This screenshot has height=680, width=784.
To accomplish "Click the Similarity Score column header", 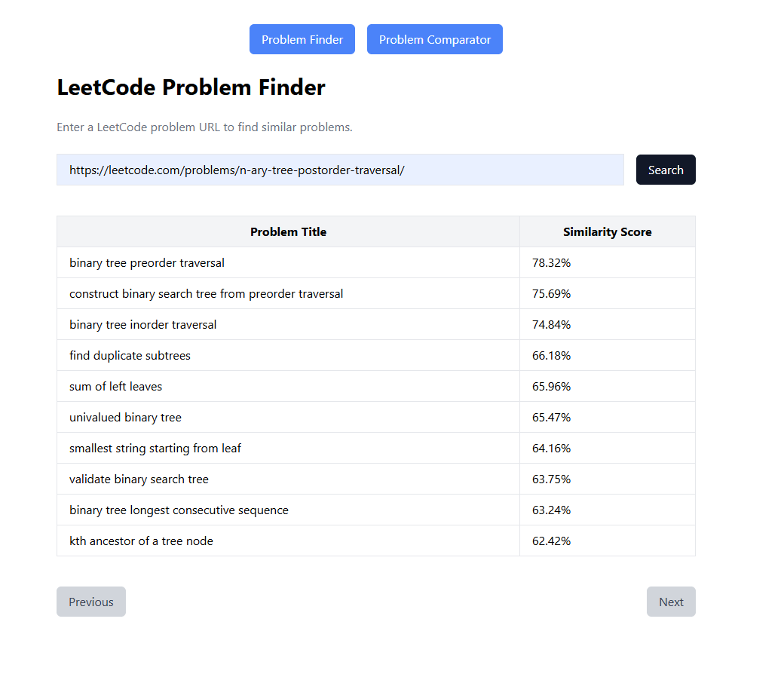I will (x=607, y=231).
